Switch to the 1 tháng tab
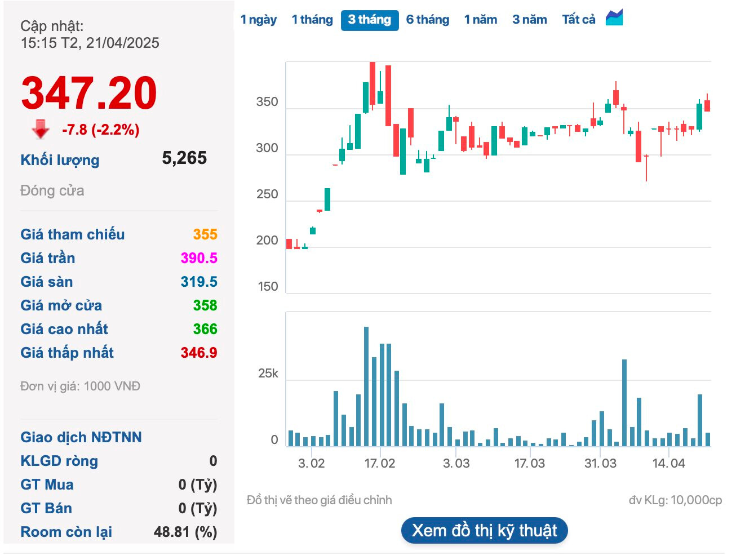745x560 pixels. (x=312, y=20)
